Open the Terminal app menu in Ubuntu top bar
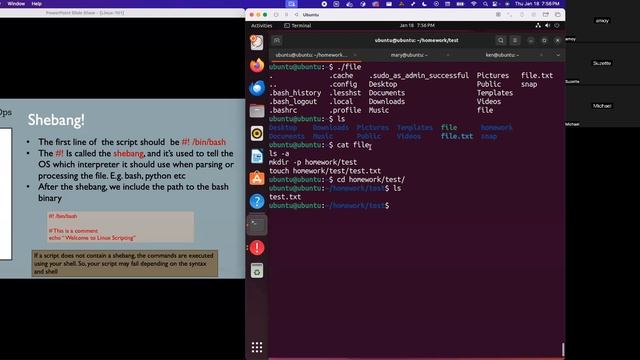This screenshot has height=360, width=640. [298, 25]
